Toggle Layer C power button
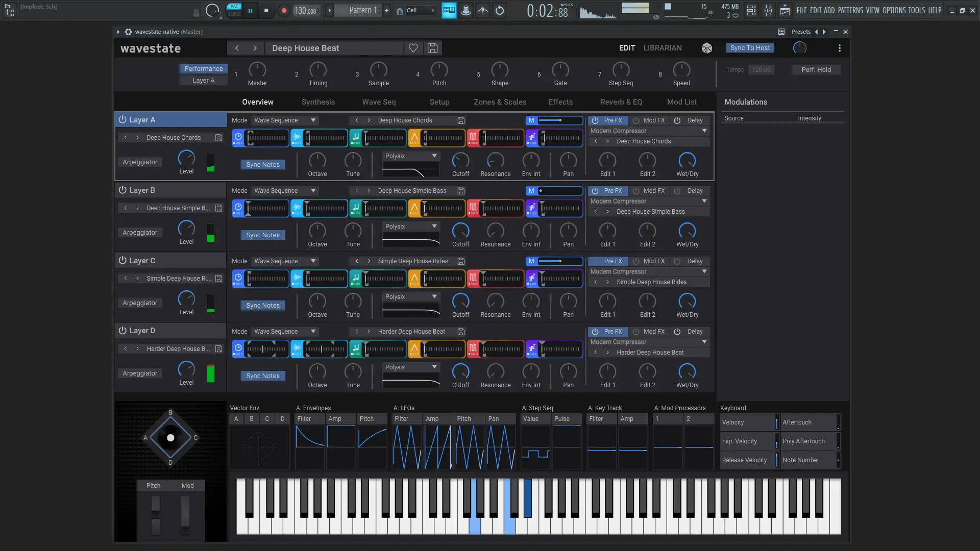The height and width of the screenshot is (551, 980). (122, 260)
